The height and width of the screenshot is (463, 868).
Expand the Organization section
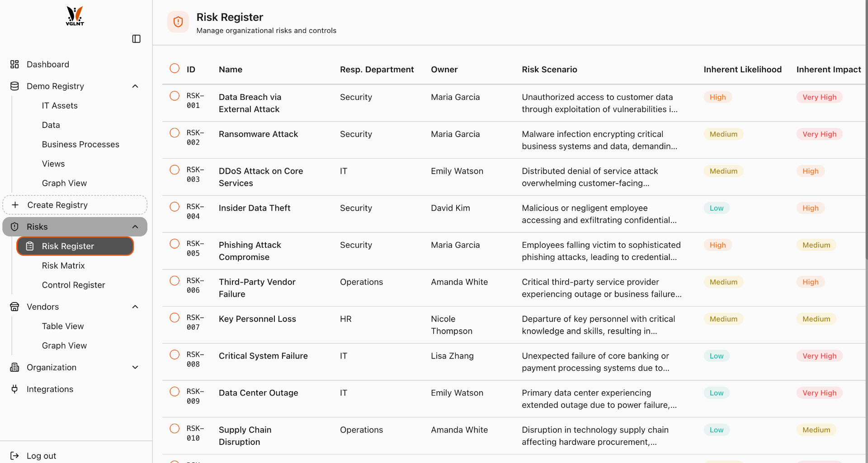click(x=135, y=367)
